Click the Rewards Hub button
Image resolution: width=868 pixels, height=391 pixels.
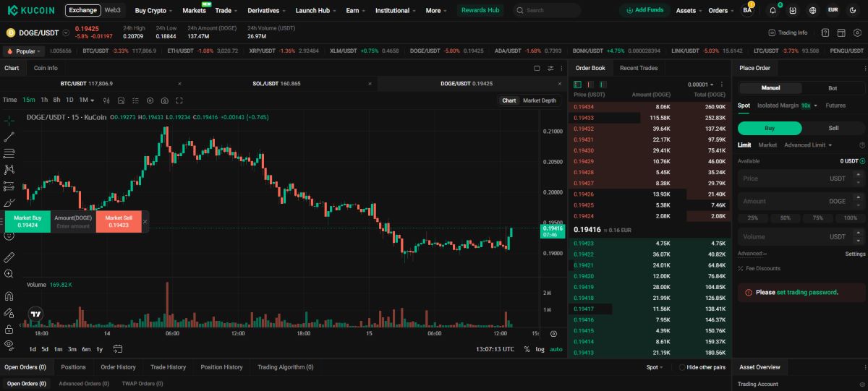point(480,10)
